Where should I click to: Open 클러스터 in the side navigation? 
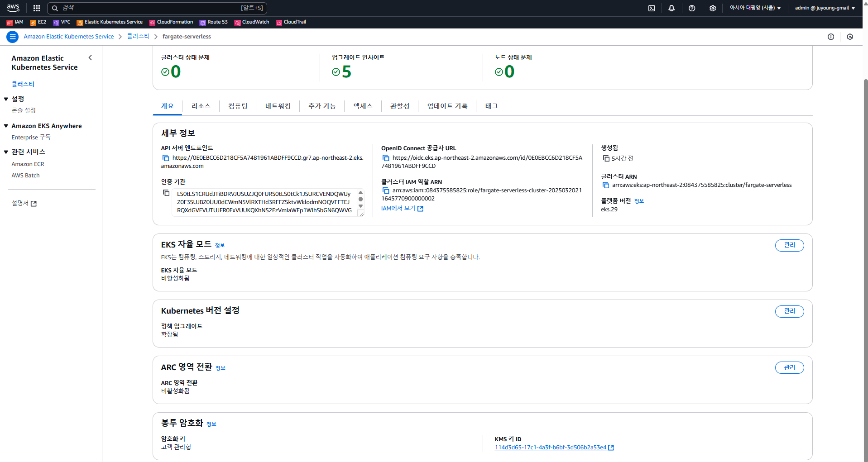pos(23,84)
